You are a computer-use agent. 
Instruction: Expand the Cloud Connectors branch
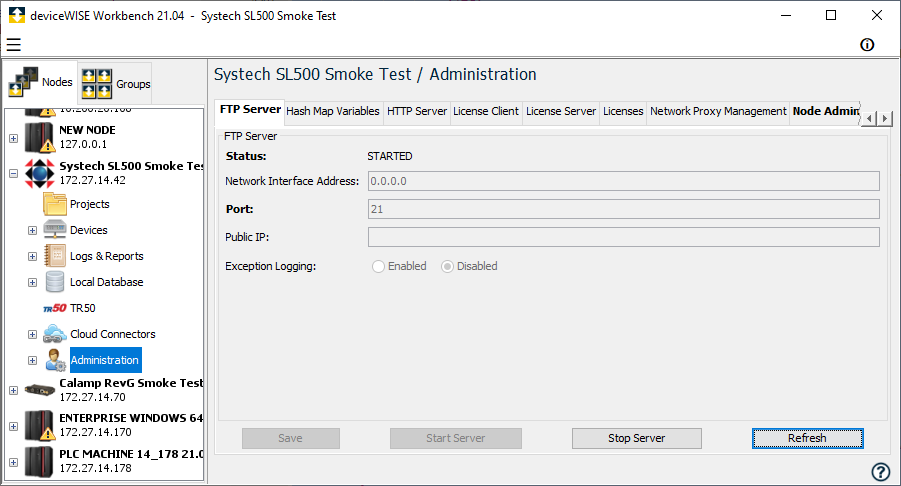coord(32,334)
